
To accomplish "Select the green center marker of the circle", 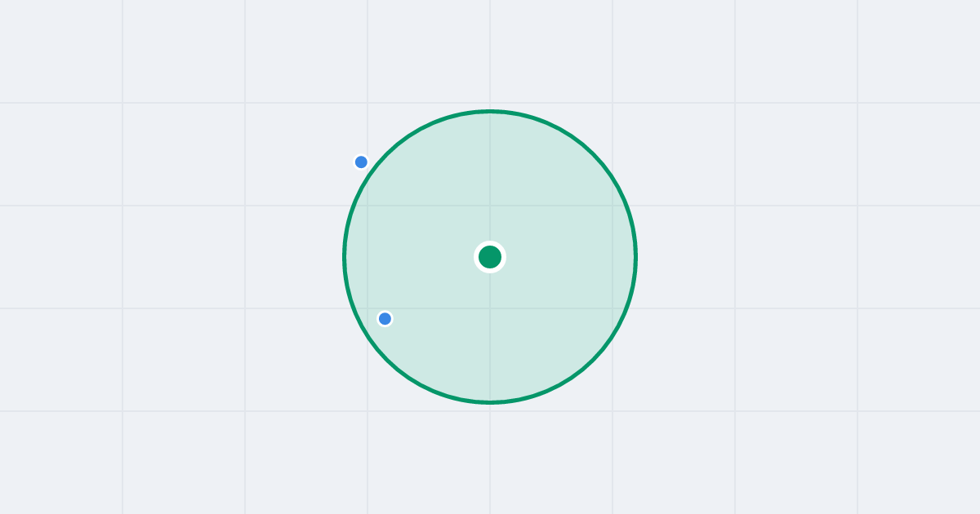I will 490,257.
